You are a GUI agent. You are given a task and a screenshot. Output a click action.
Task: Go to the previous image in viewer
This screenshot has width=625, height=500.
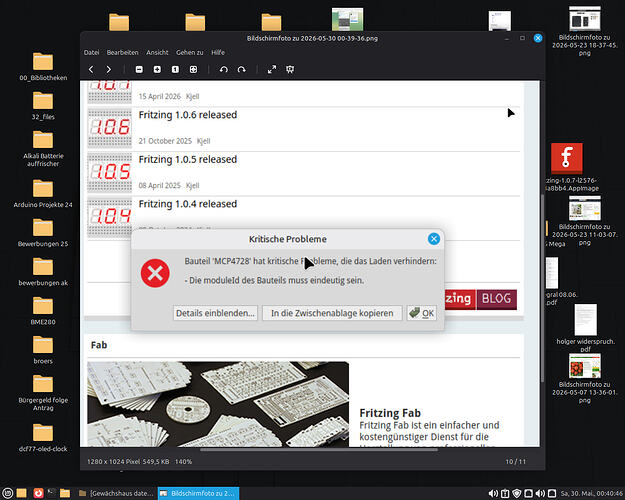(91, 69)
